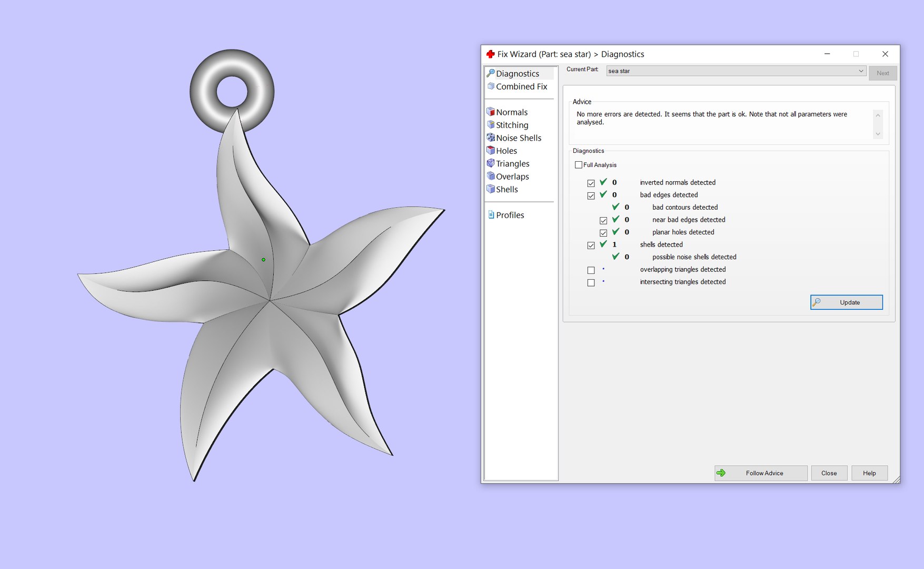Viewport: 924px width, 569px height.
Task: Click the Shells cube icon
Action: 491,189
